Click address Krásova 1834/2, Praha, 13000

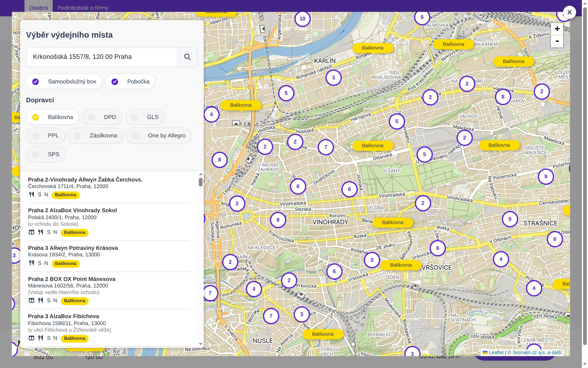pyautogui.click(x=64, y=255)
